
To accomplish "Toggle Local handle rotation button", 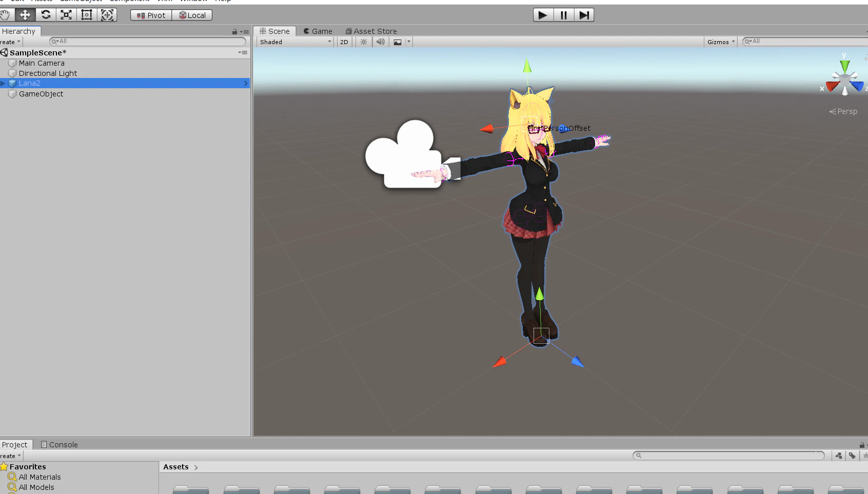I will pyautogui.click(x=192, y=15).
